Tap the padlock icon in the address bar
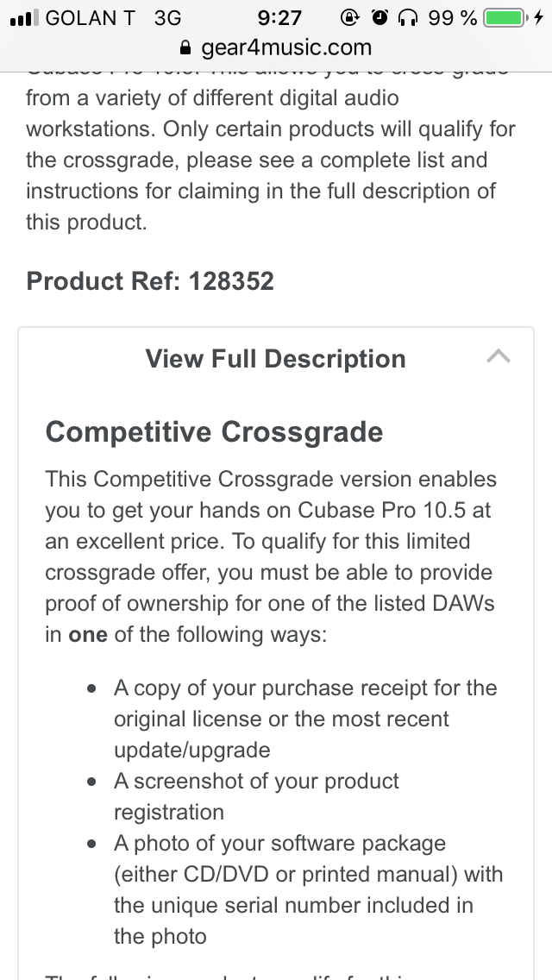The height and width of the screenshot is (980, 552). click(x=184, y=47)
